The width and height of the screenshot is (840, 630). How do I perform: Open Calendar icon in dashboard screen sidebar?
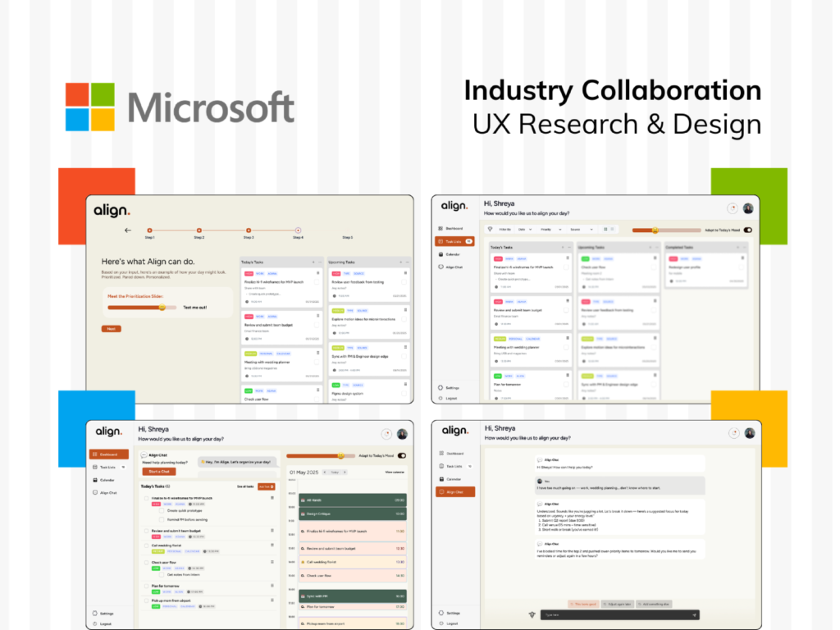(x=95, y=480)
